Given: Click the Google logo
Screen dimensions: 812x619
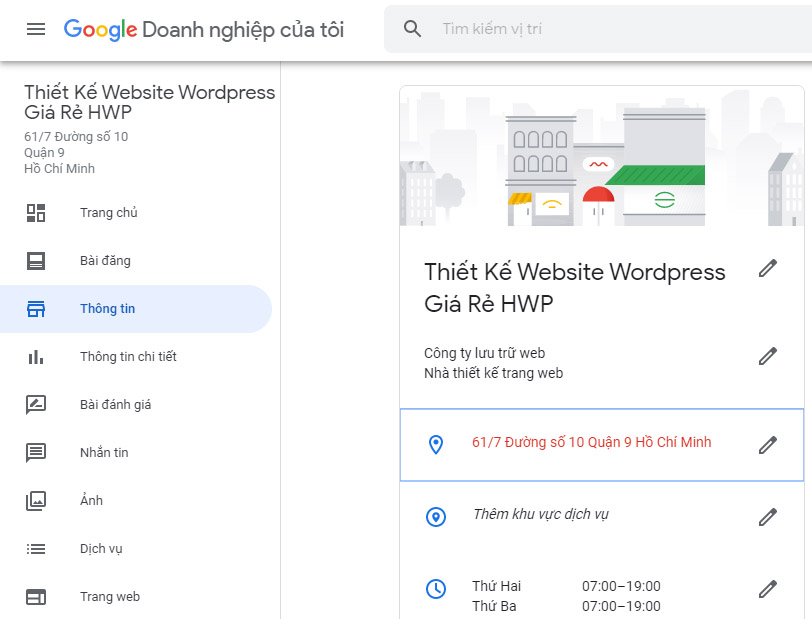Looking at the screenshot, I should coord(100,30).
